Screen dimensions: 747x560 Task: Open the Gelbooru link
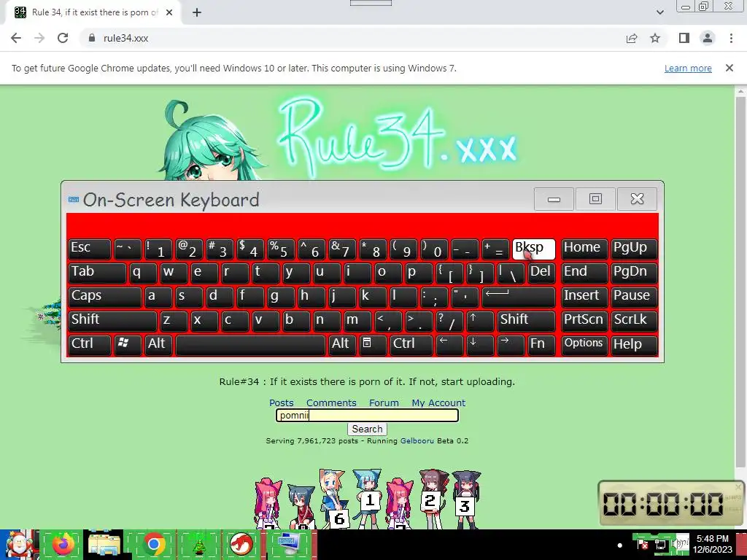point(417,441)
